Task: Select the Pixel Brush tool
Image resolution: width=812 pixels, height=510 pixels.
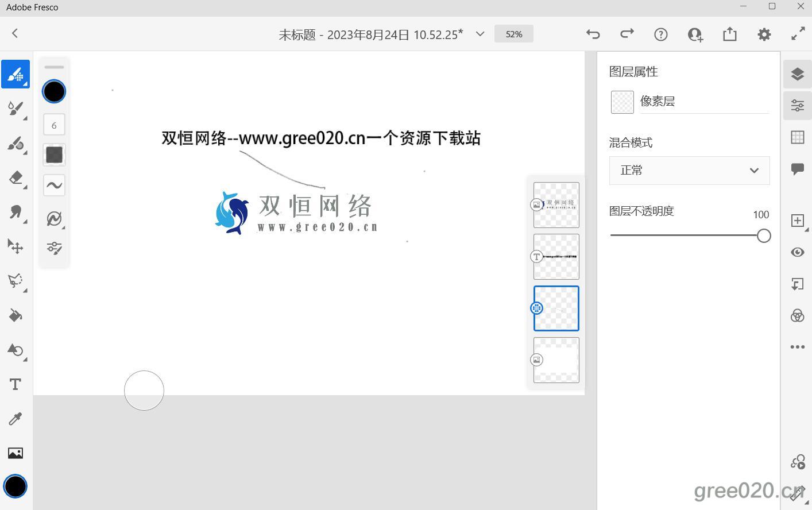Action: pos(16,75)
